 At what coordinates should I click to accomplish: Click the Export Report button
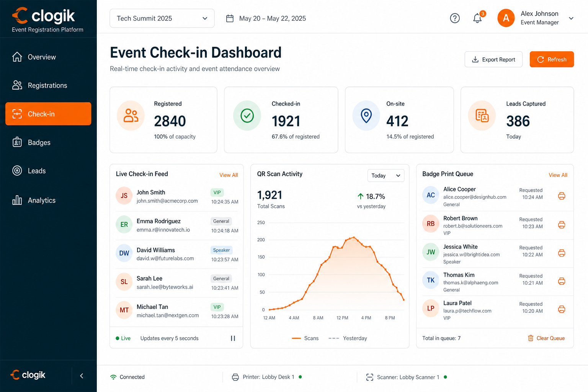click(x=493, y=59)
